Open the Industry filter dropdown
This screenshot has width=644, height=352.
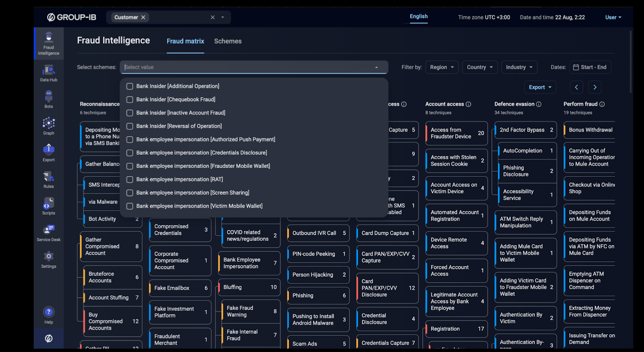click(519, 67)
